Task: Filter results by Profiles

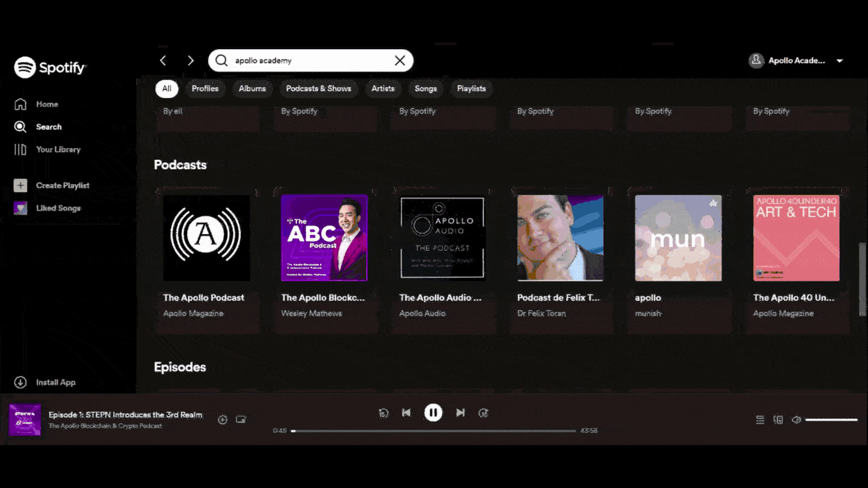Action: pos(205,89)
